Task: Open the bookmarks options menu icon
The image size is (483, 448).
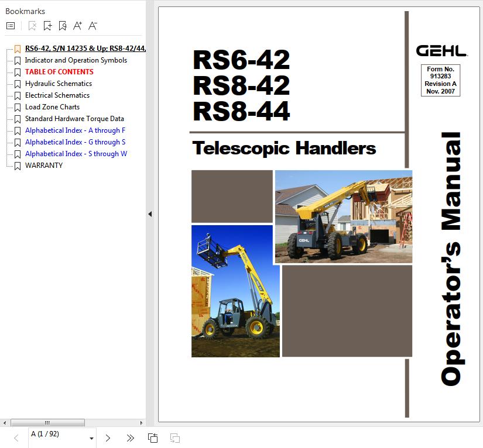Action: tap(10, 26)
